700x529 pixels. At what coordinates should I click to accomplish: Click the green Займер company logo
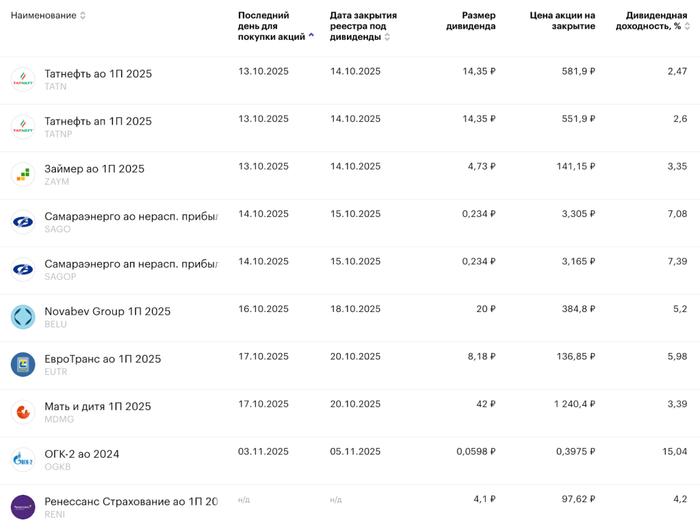22,174
